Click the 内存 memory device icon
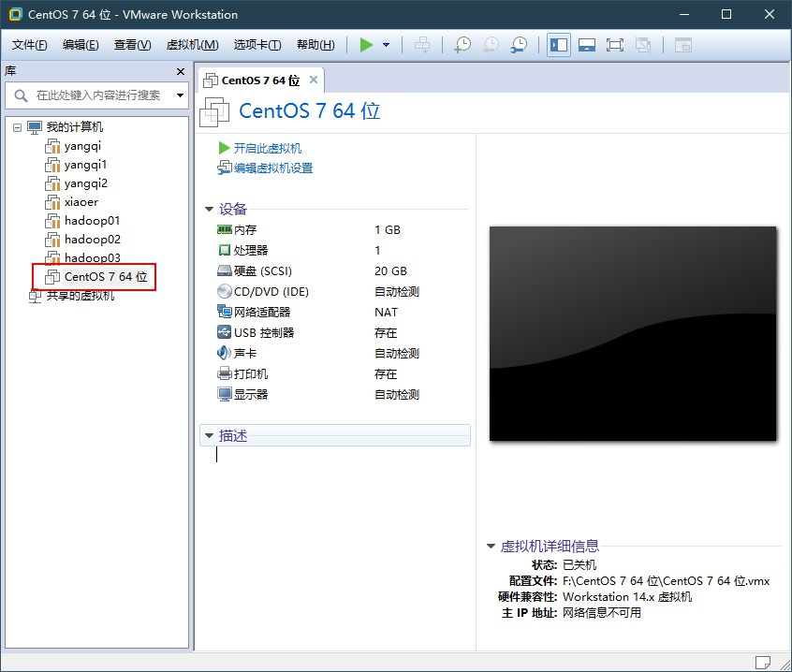Image resolution: width=792 pixels, height=672 pixels. pos(225,229)
